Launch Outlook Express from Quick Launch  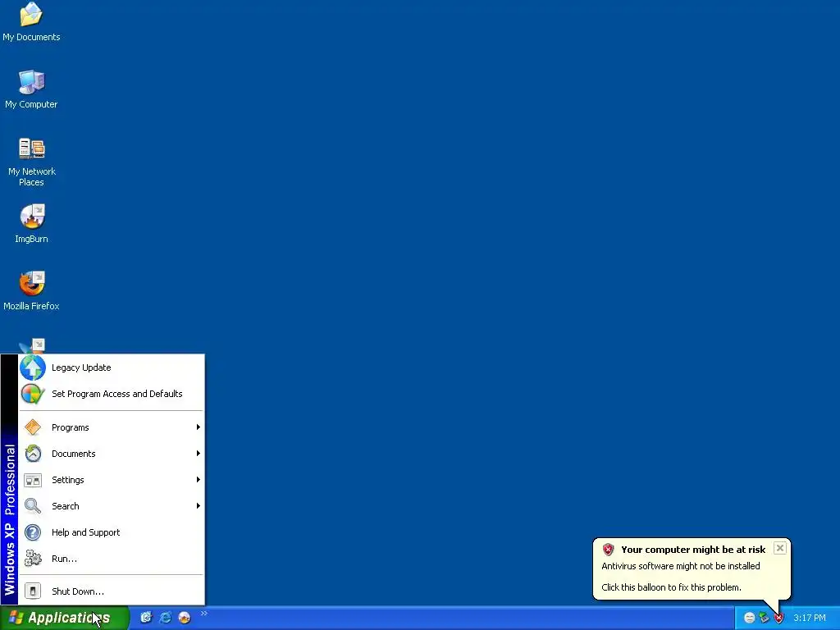coord(146,618)
